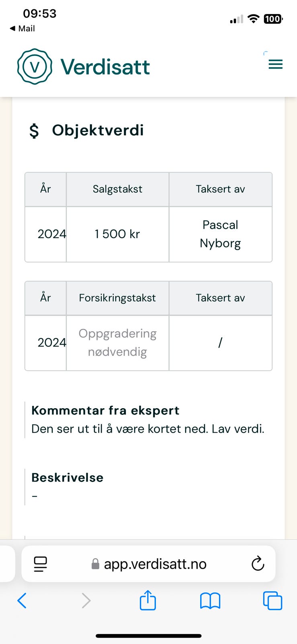Click the Verdisatt logo badge
The image size is (297, 644).
coord(34,66)
